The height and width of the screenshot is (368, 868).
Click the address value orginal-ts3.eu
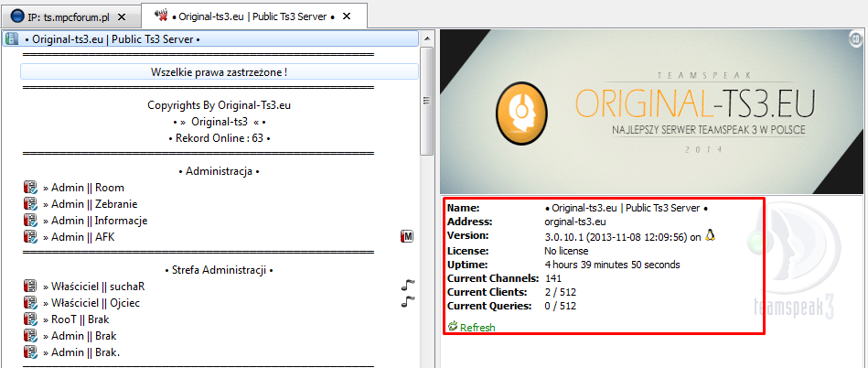pyautogui.click(x=575, y=222)
